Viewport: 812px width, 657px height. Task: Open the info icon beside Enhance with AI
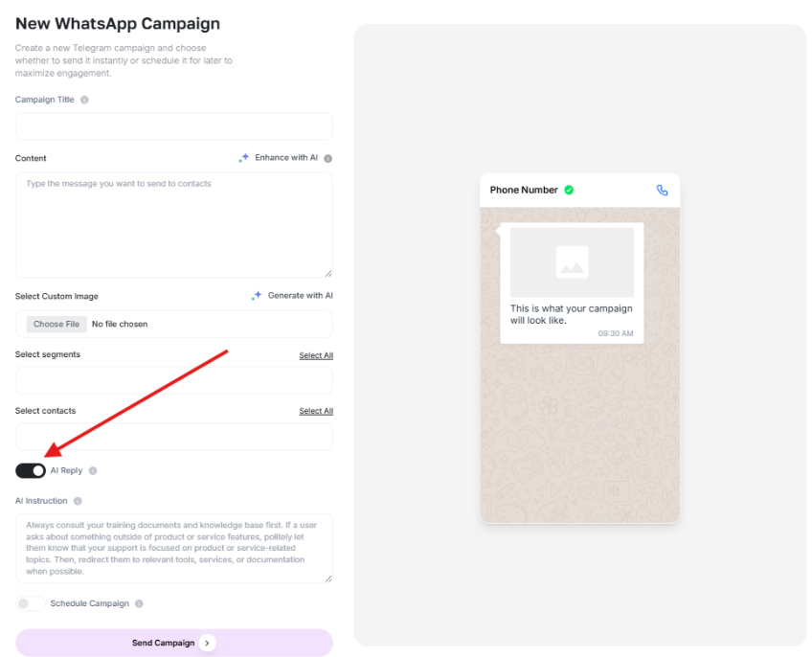click(327, 159)
